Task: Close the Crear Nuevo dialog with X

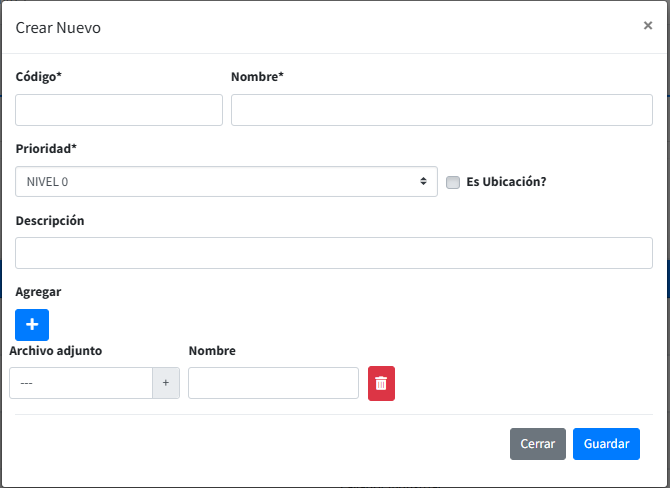Action: [647, 26]
